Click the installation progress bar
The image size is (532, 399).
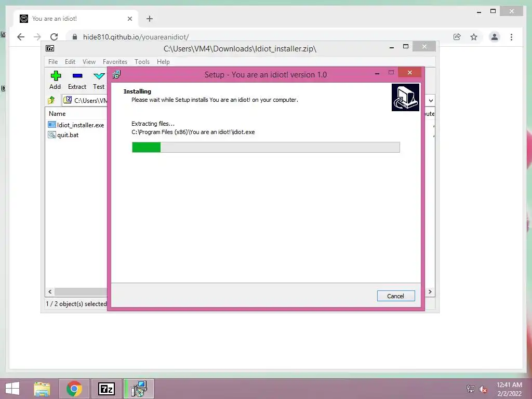tap(265, 147)
